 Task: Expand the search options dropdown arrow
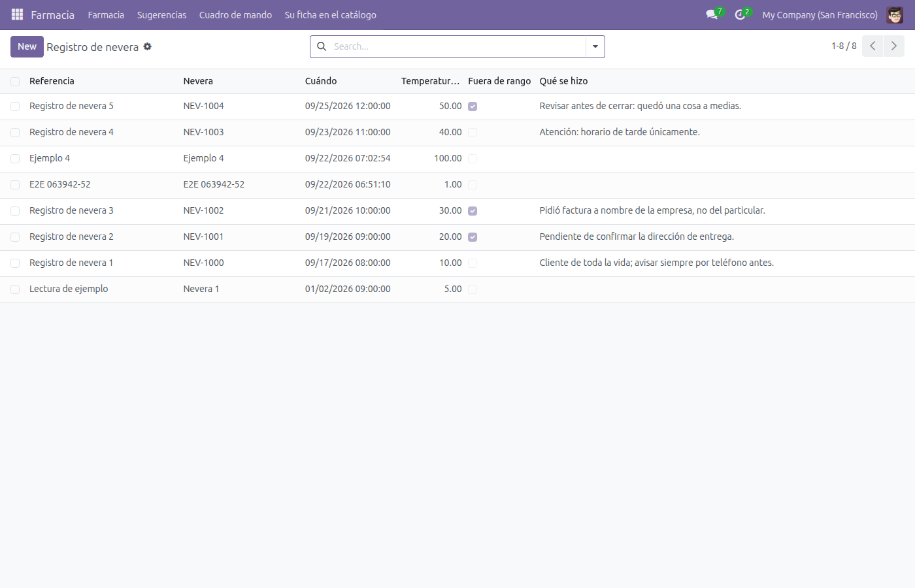click(x=595, y=46)
